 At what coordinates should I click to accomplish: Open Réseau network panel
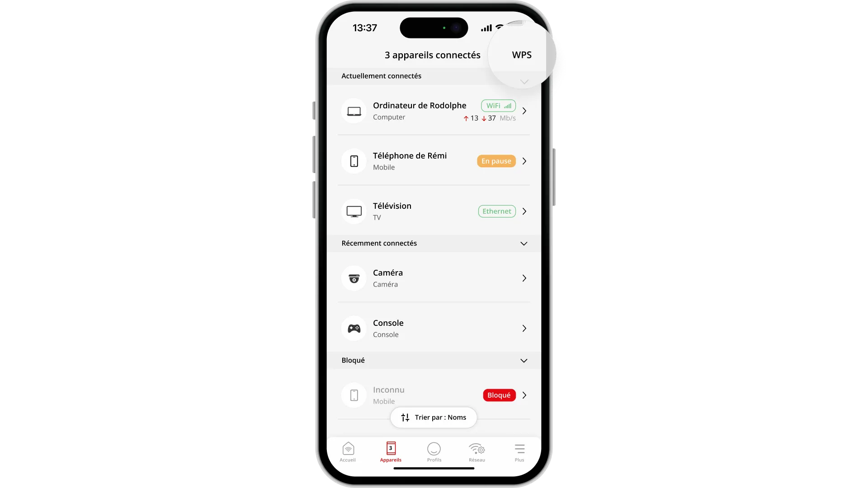(x=476, y=452)
